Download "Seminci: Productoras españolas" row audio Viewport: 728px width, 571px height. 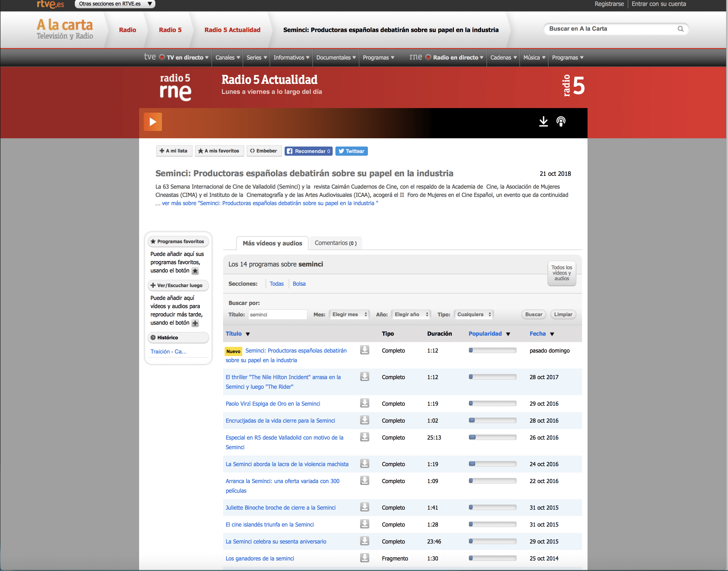point(364,350)
